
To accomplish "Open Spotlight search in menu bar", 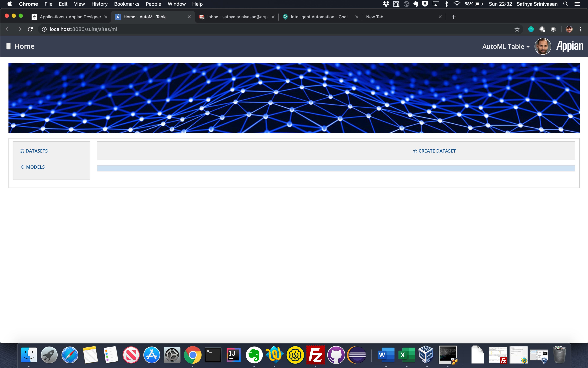I will click(565, 4).
